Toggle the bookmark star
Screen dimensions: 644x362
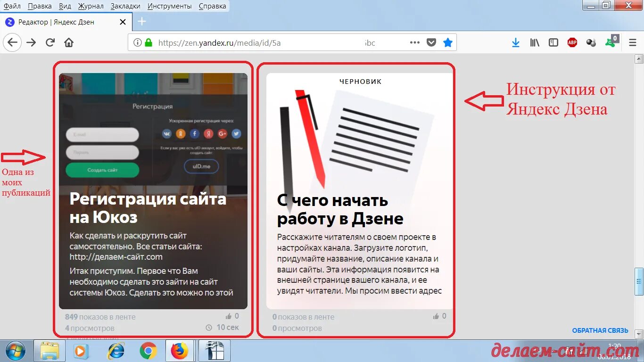(447, 42)
